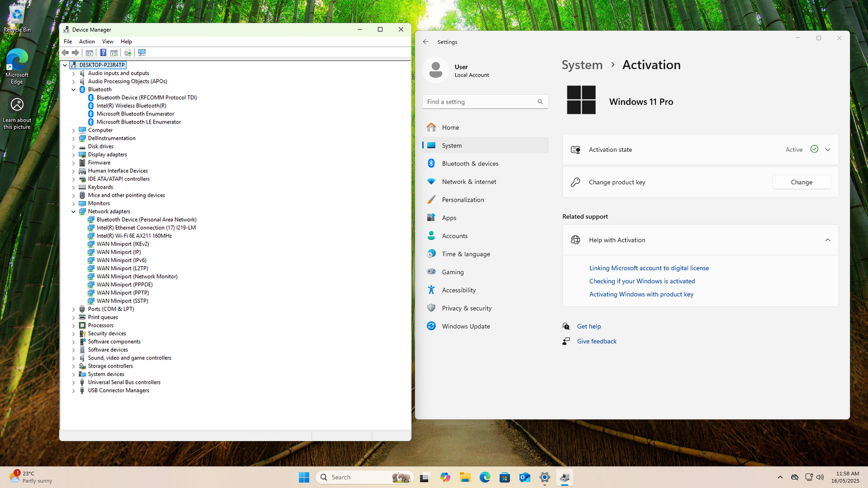Viewport: 868px width, 488px height.
Task: Open the Action menu in Device Manager
Action: [x=87, y=42]
